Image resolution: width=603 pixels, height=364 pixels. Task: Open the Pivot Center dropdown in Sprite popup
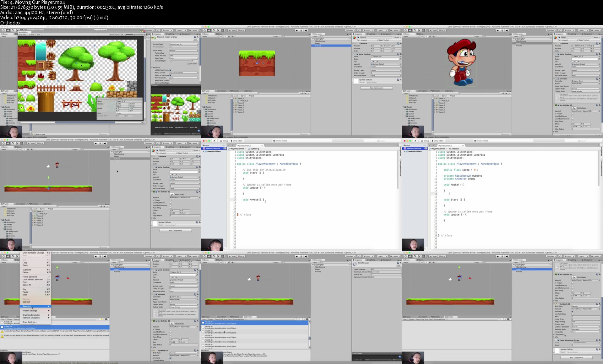129,113
